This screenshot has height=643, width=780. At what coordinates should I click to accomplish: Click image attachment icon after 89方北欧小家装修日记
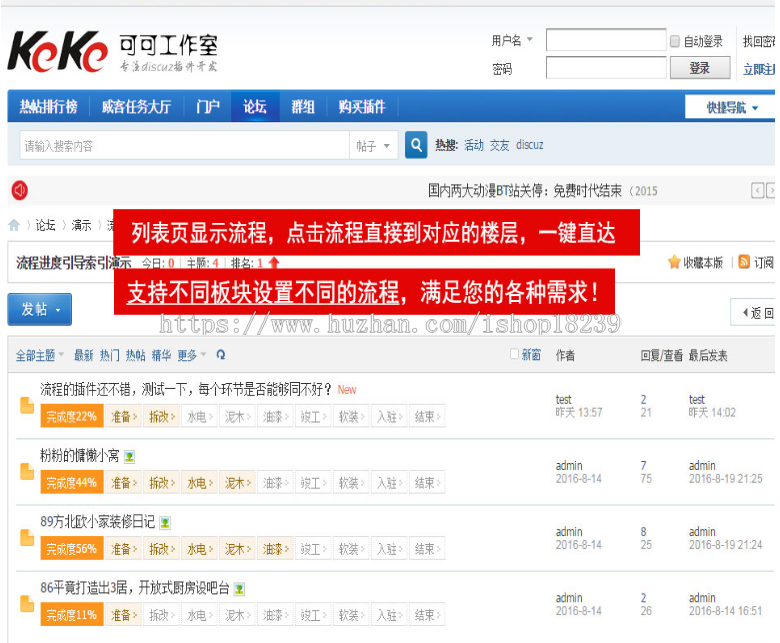pos(165,523)
